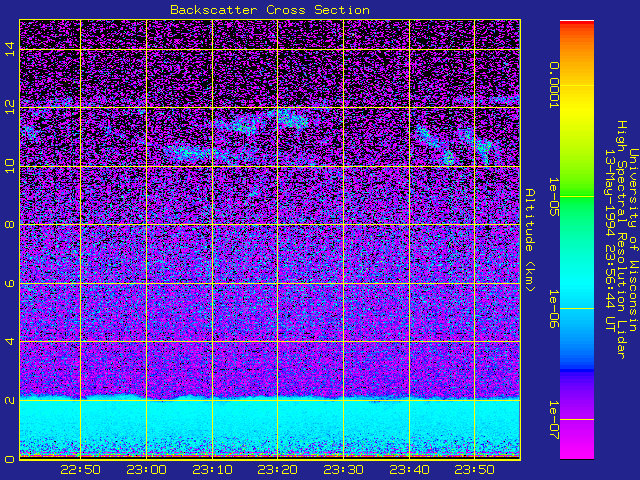This screenshot has width=640, height=480.
Task: Click the 0.0001 colorbar label
Action: point(553,85)
